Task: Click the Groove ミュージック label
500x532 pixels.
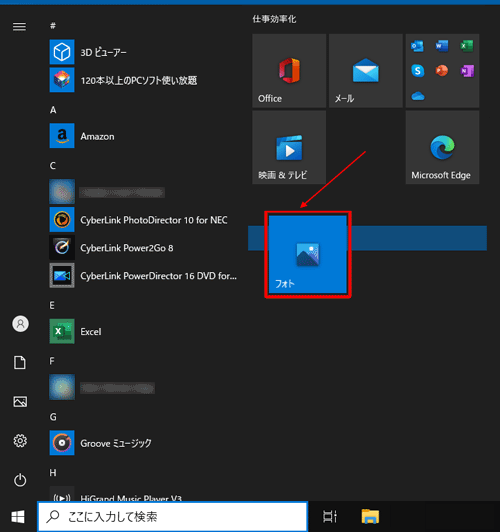Action: point(116,443)
